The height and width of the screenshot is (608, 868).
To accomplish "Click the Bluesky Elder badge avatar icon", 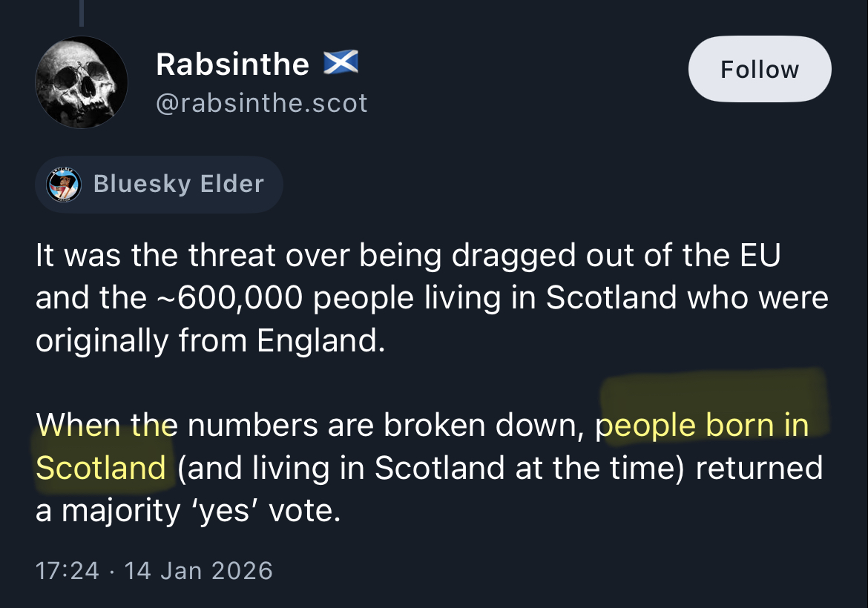I will point(64,185).
